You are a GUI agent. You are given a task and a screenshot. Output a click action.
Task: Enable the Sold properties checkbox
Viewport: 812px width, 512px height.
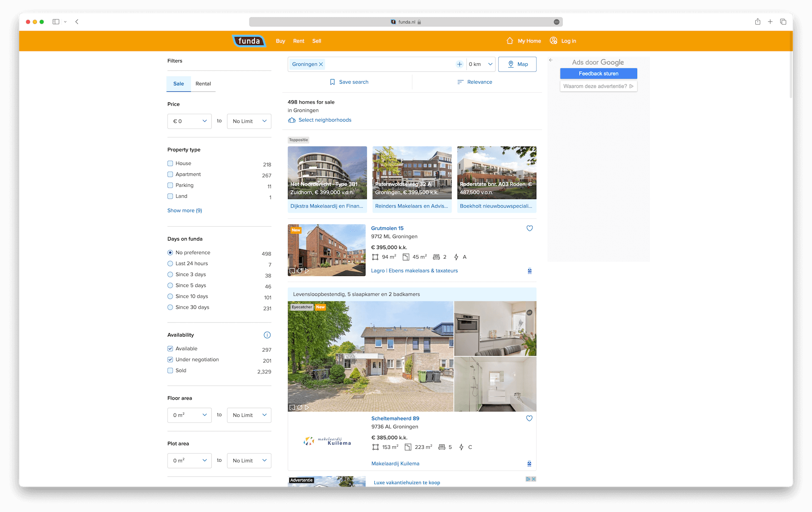(170, 370)
